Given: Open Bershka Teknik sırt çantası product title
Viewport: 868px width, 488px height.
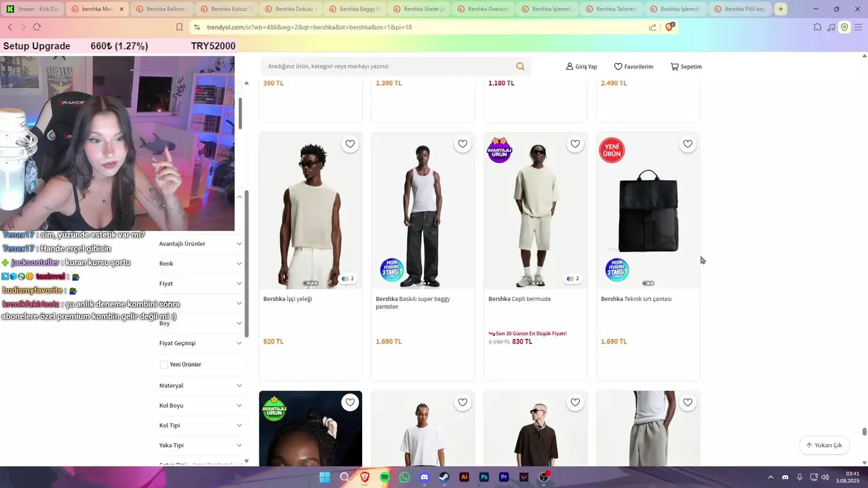Looking at the screenshot, I should click(x=636, y=299).
